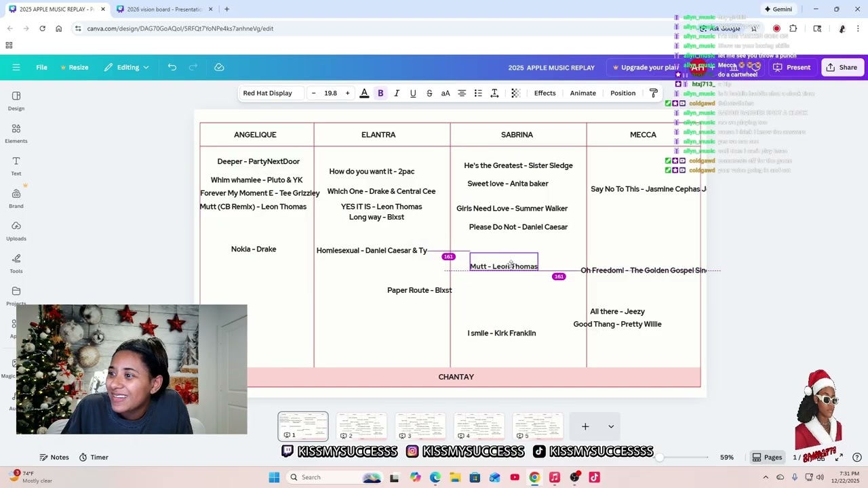The image size is (868, 488).
Task: Toggle uppercase aA text case
Action: point(446,93)
